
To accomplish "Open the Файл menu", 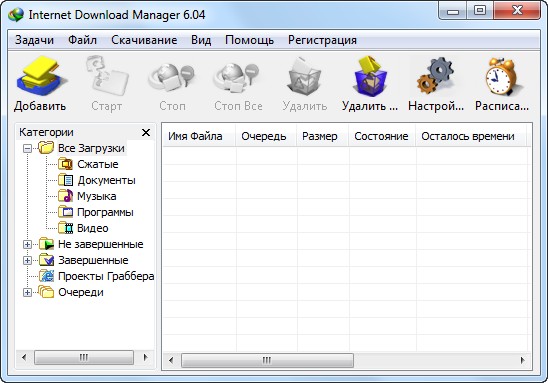I will click(x=82, y=40).
